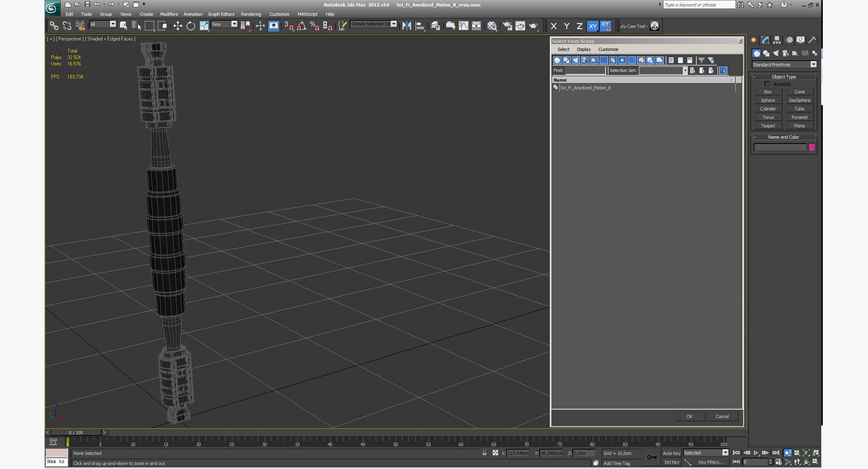Click the Set Key button
The width and height of the screenshot is (868, 469).
pos(672,462)
